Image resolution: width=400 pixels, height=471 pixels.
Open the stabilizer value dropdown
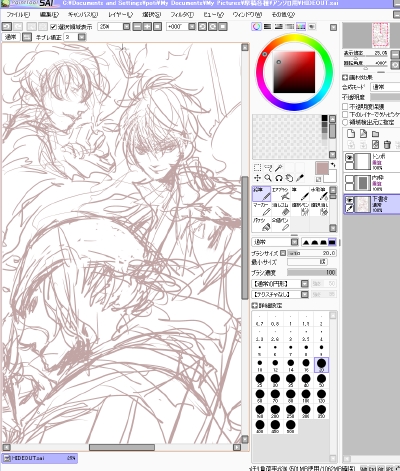coord(82,37)
